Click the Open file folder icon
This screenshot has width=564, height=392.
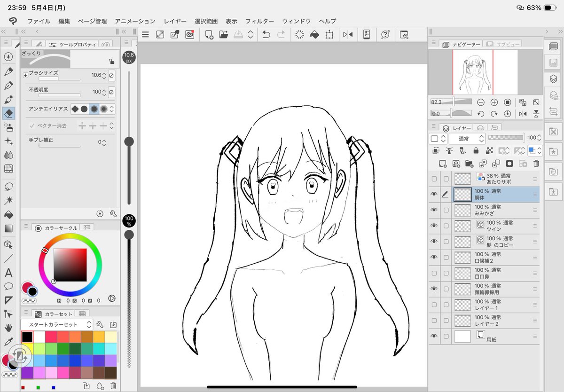[224, 34]
